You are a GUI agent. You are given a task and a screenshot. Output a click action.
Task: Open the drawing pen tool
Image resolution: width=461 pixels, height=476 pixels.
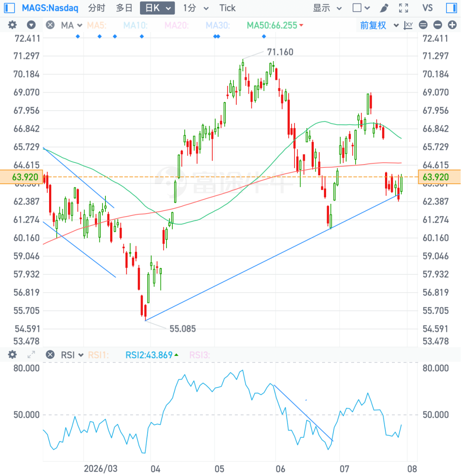click(384, 8)
